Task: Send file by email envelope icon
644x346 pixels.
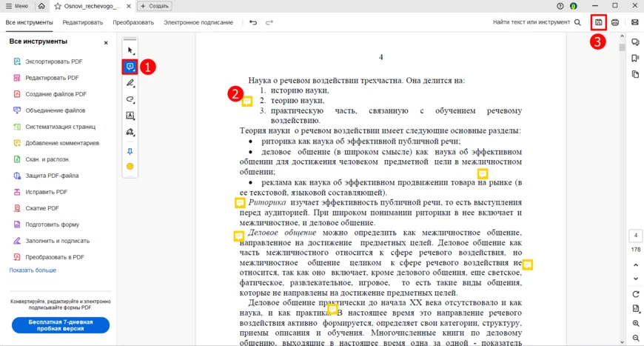Action: [635, 22]
